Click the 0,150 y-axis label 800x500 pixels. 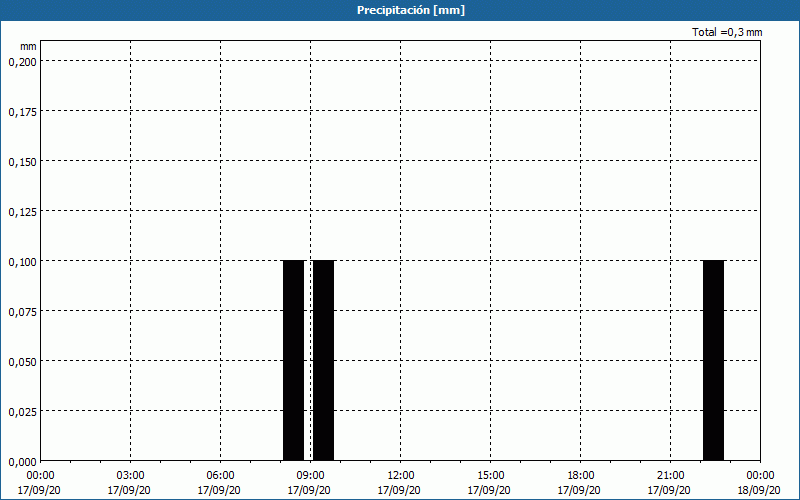click(22, 162)
